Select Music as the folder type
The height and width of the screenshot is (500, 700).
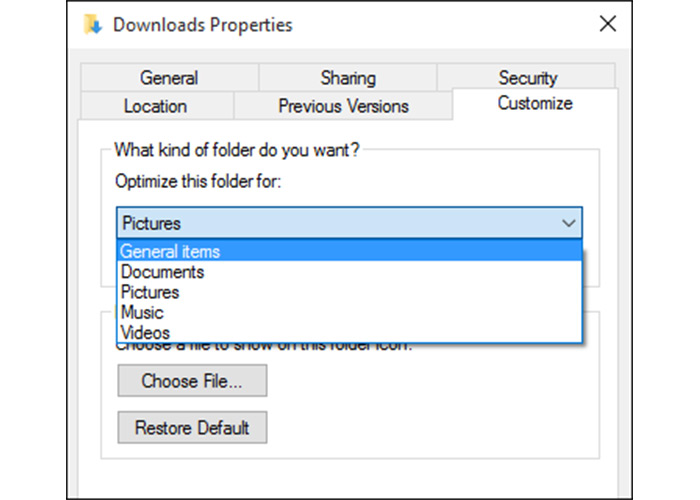[x=142, y=313]
